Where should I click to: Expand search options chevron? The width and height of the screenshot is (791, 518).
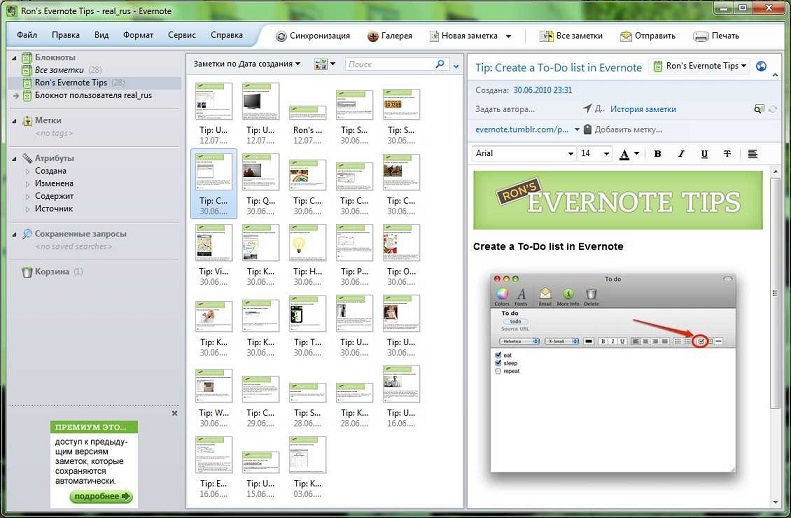click(x=456, y=67)
